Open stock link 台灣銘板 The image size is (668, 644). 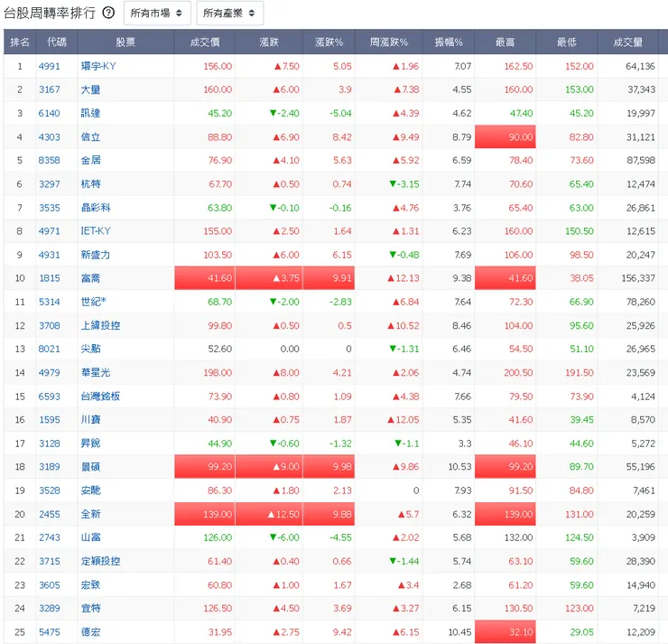(100, 397)
